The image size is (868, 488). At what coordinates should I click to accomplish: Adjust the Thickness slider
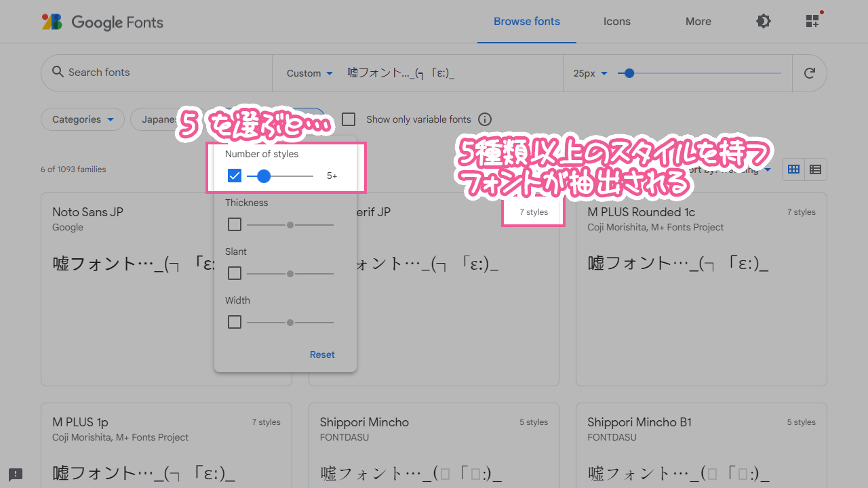[x=290, y=224]
